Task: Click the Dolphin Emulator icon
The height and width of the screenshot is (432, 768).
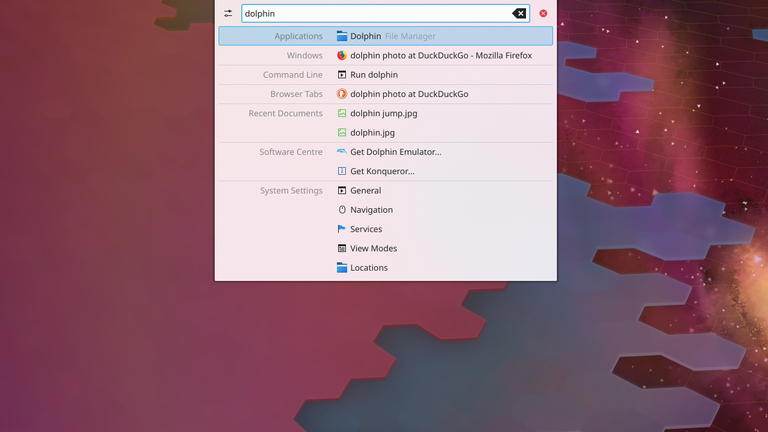Action: pyautogui.click(x=342, y=151)
